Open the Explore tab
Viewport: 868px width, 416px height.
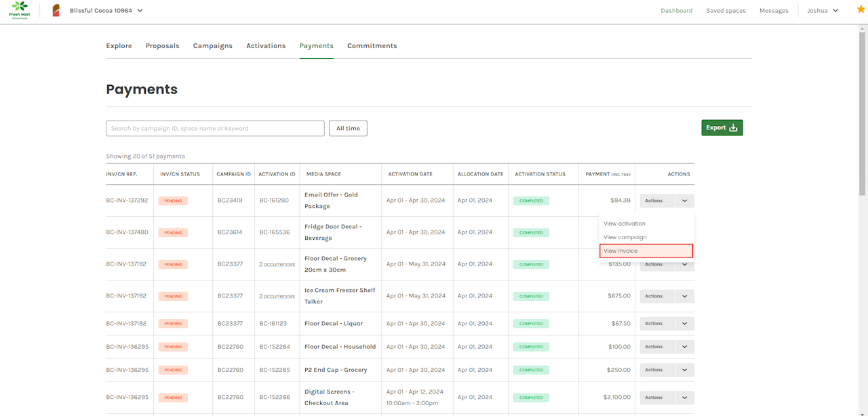coord(119,46)
